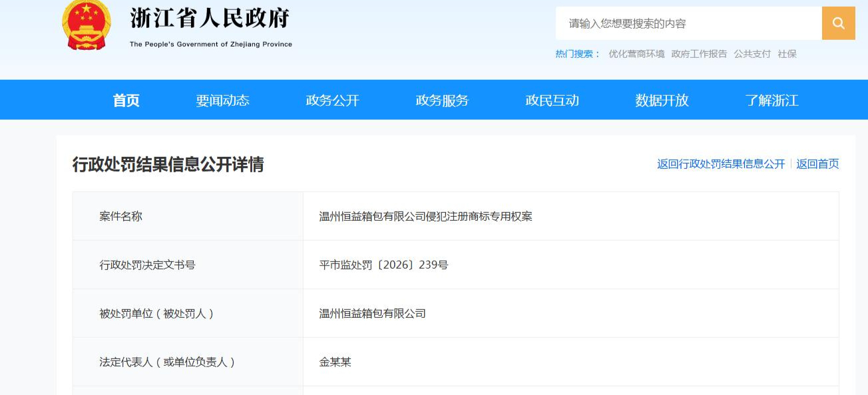Click 返回行政处罚结果信息公开 link
868x395 pixels.
[721, 164]
